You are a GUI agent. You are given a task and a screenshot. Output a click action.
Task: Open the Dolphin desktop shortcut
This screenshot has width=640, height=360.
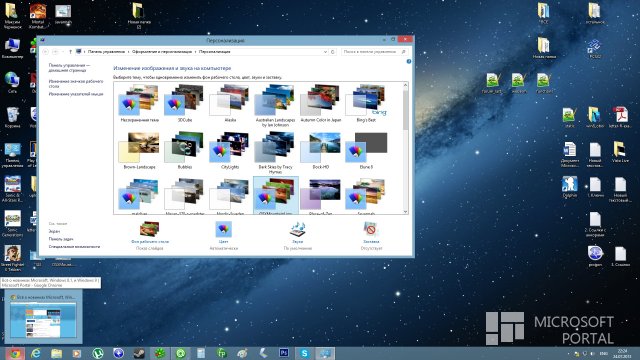click(x=569, y=187)
